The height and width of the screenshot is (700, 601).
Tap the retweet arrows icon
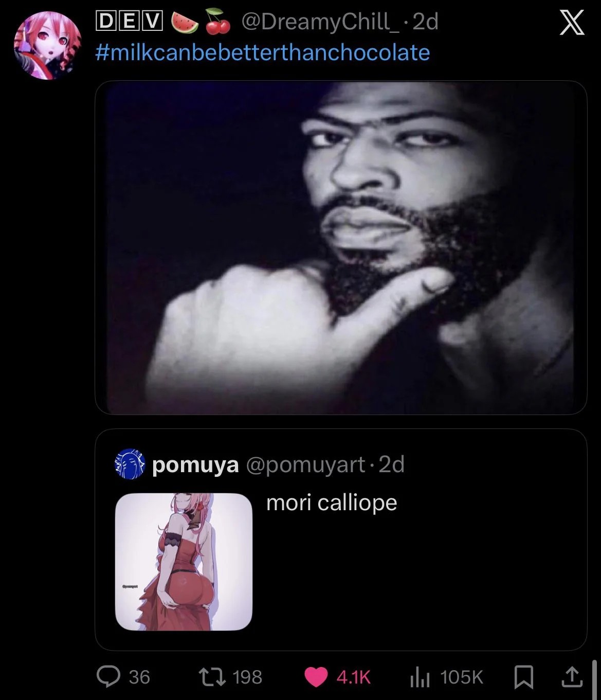point(212,677)
